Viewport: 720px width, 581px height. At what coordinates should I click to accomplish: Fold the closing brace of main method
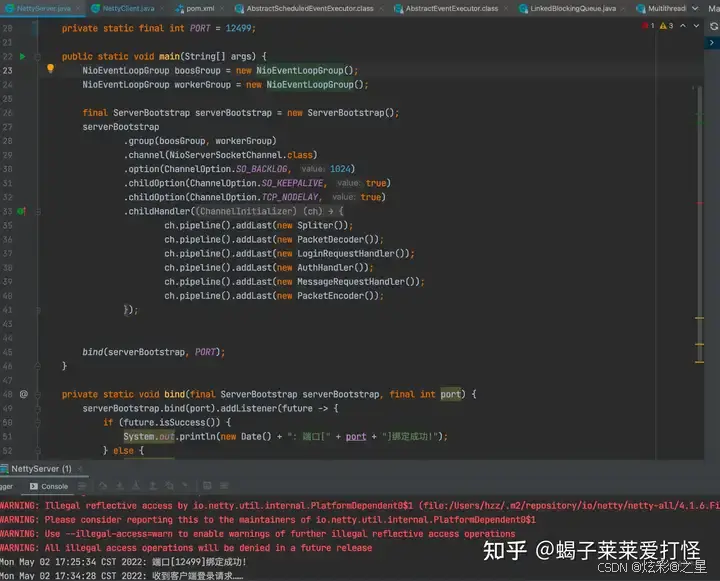[38, 366]
